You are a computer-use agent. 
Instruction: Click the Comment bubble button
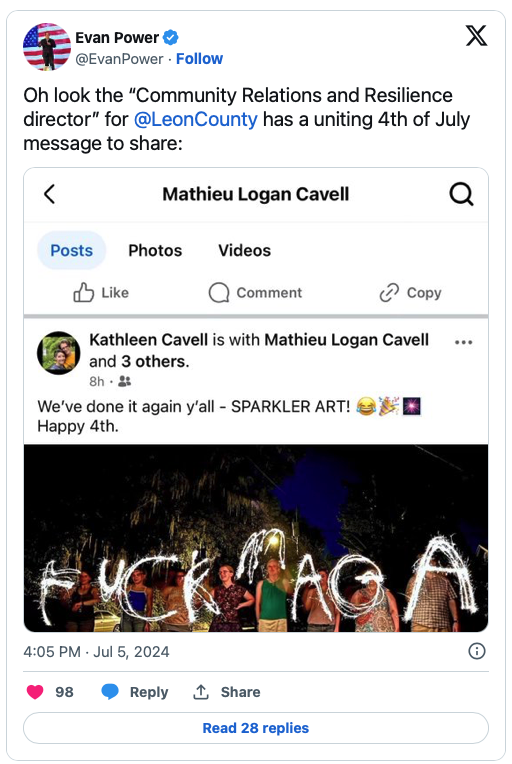click(x=255, y=292)
